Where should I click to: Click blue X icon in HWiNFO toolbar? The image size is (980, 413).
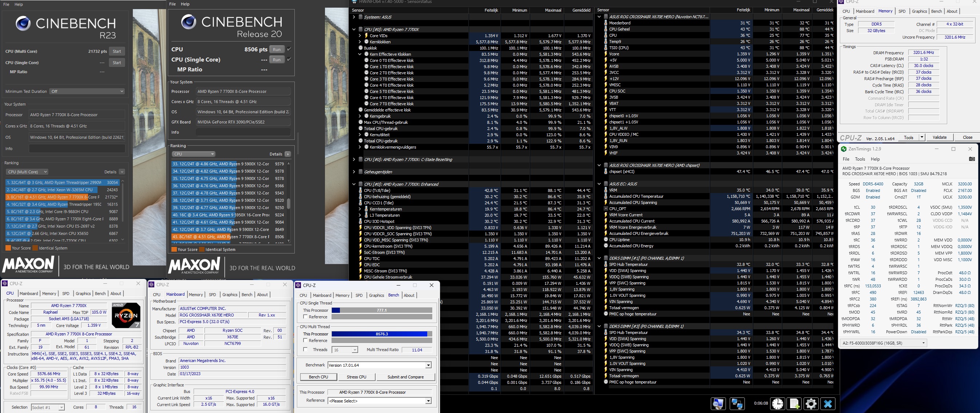[x=828, y=404]
